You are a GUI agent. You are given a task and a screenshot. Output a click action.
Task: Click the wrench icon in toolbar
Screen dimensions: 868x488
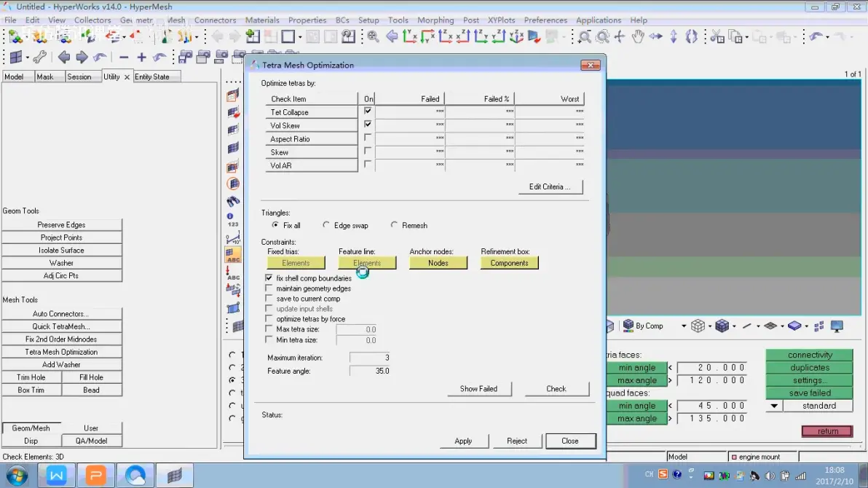click(40, 57)
